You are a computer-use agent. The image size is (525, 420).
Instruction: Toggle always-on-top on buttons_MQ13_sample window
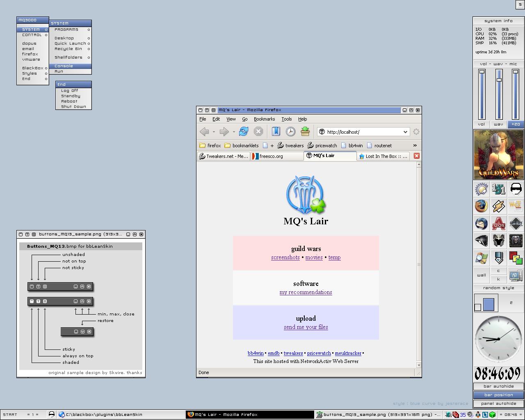click(x=27, y=234)
